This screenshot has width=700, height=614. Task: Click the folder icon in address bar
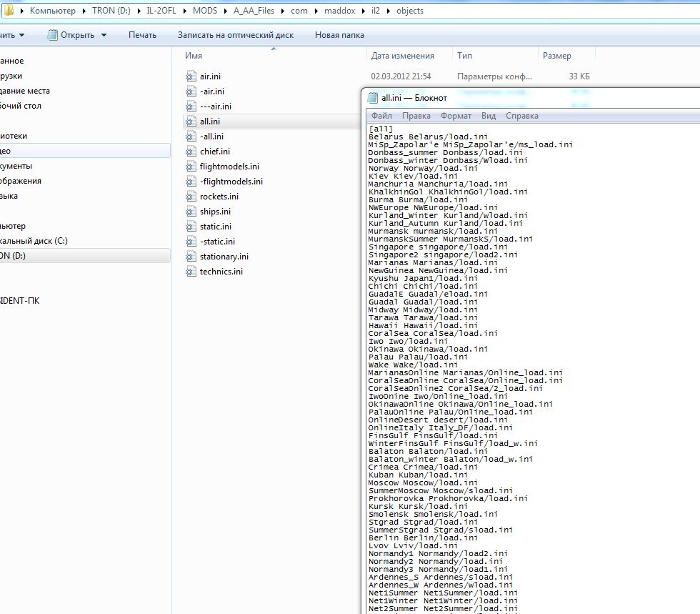point(9,10)
